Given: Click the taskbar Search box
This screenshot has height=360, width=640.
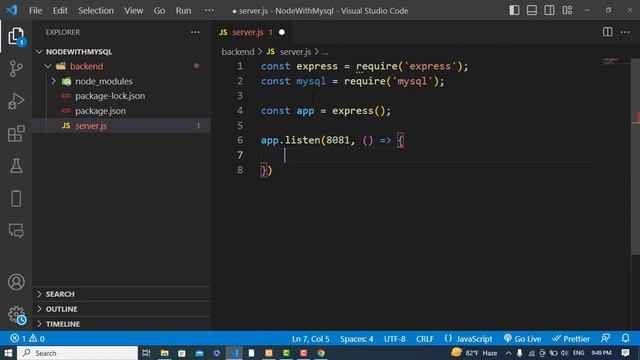Looking at the screenshot, I should (x=78, y=353).
